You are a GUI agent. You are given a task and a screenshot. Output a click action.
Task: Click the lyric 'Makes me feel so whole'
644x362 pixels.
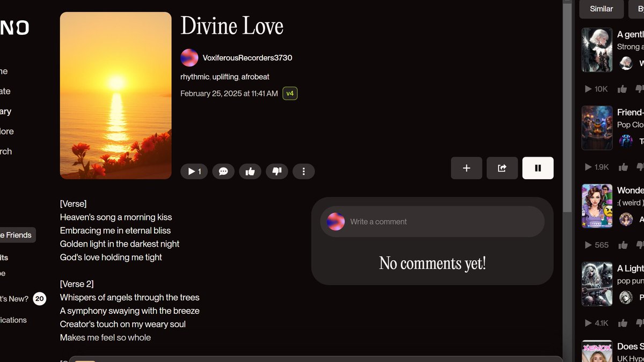(x=105, y=337)
